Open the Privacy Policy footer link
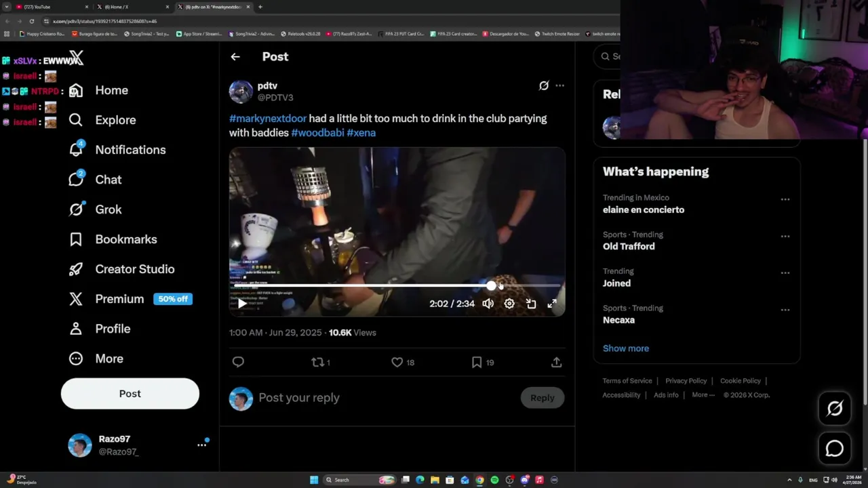 click(686, 381)
